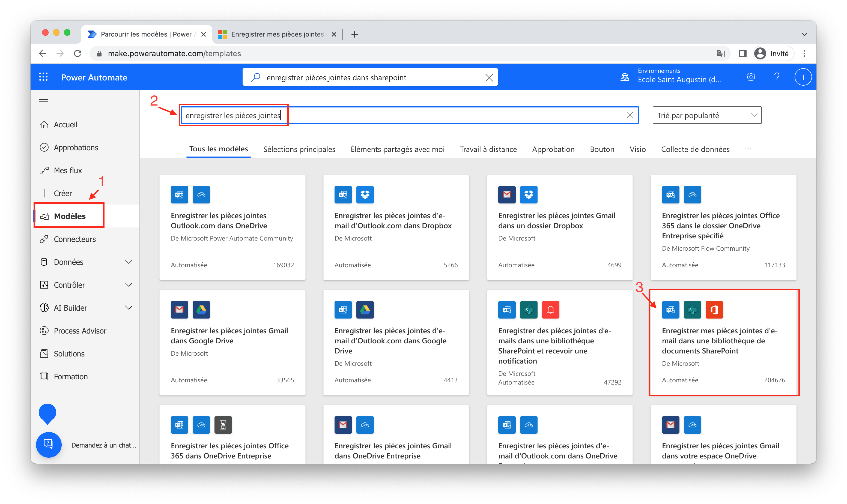Open template Gmail dans Google Drive

pos(232,342)
